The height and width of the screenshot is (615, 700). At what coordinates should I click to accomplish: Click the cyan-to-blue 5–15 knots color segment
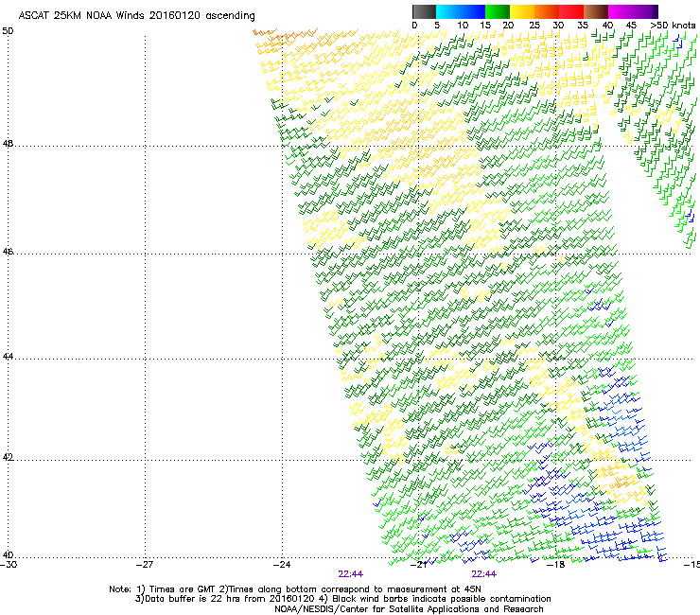point(461,11)
